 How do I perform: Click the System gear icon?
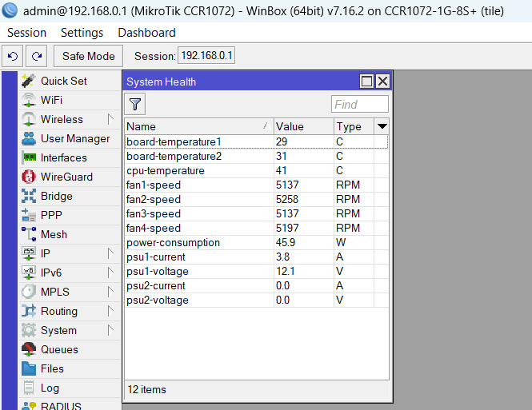click(x=29, y=330)
